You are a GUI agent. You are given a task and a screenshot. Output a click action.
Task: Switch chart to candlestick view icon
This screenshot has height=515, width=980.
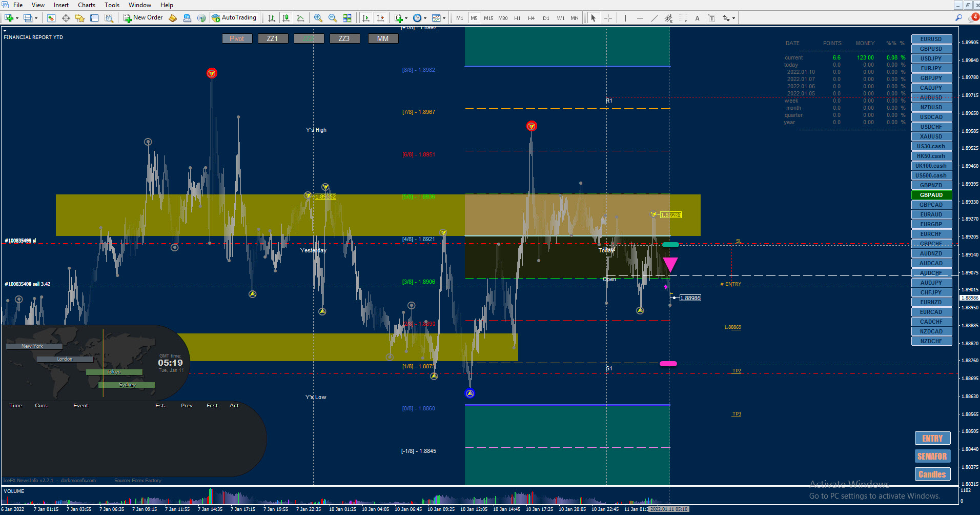pos(286,18)
